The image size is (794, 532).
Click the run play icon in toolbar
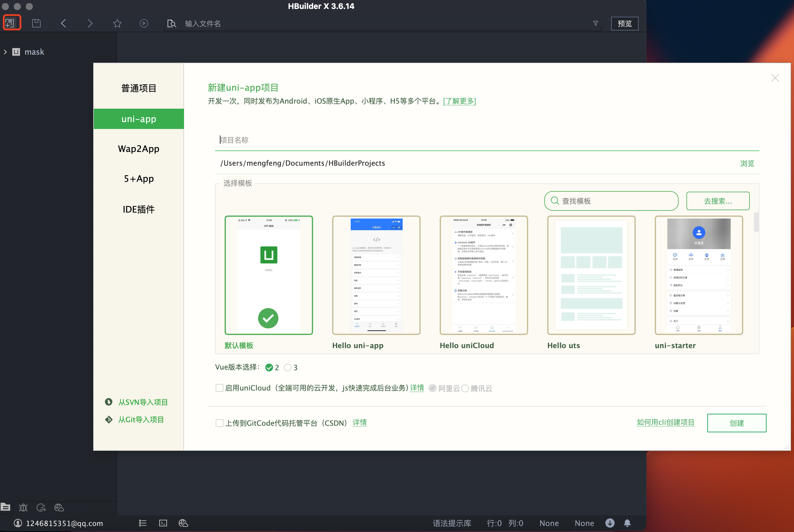(144, 23)
